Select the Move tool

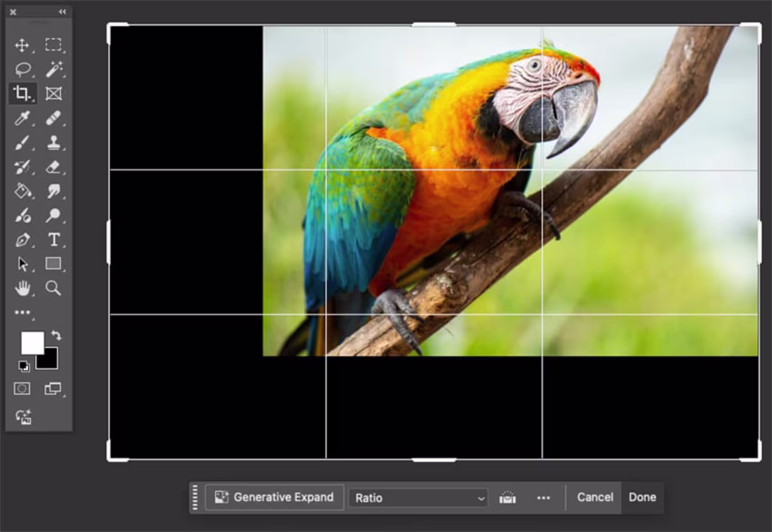[x=23, y=44]
